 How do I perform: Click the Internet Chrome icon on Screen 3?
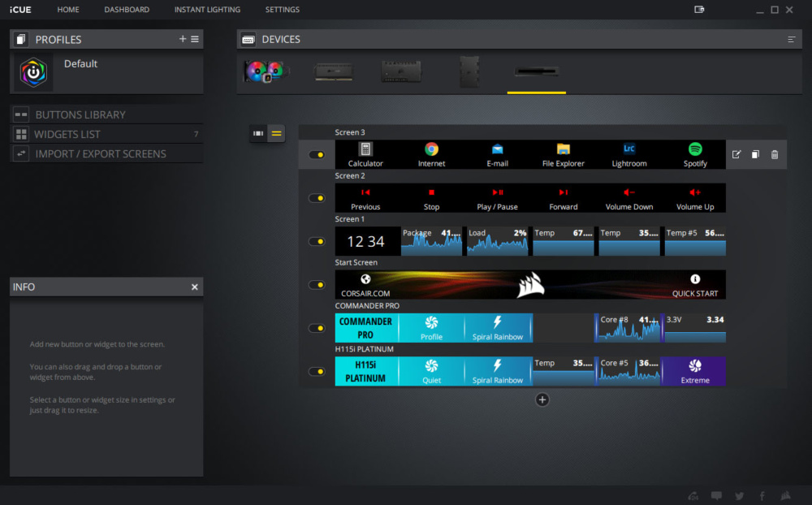pos(431,149)
